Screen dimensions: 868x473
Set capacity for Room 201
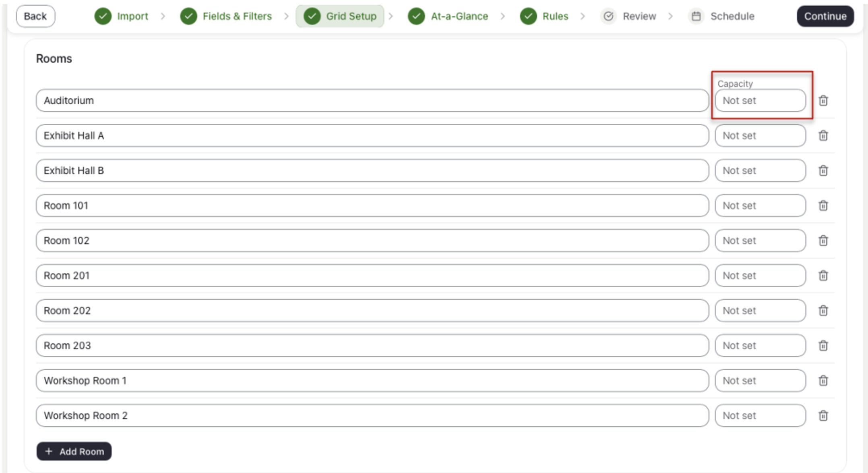pos(761,276)
